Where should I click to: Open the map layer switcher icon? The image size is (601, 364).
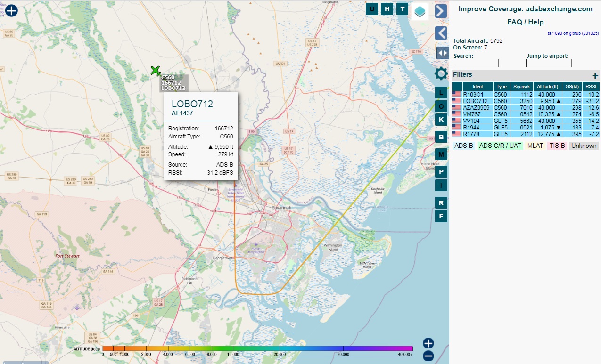coord(420,11)
